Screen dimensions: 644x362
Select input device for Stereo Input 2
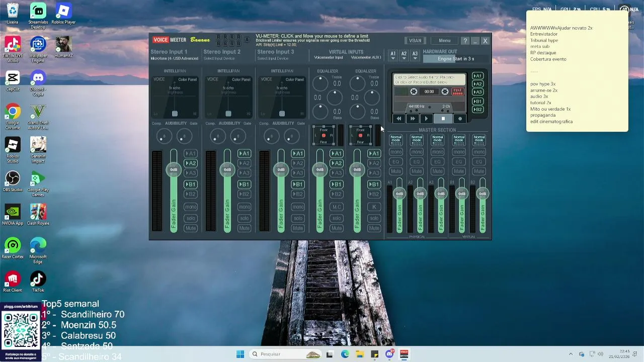coord(219,58)
